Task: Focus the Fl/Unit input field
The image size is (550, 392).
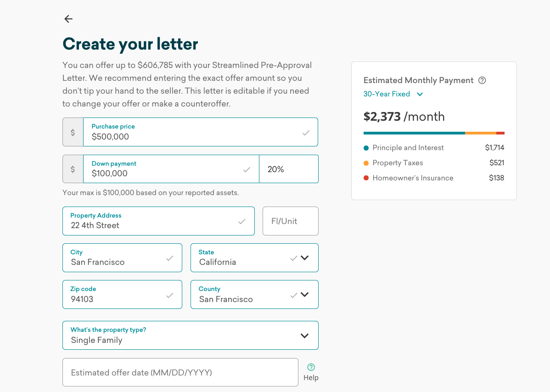Action: pyautogui.click(x=290, y=221)
